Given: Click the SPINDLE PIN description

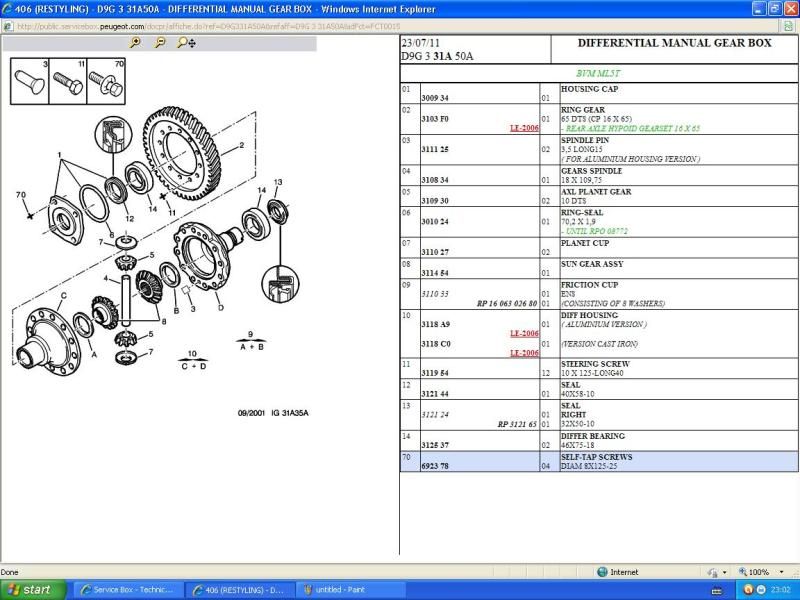Looking at the screenshot, I should click(585, 140).
